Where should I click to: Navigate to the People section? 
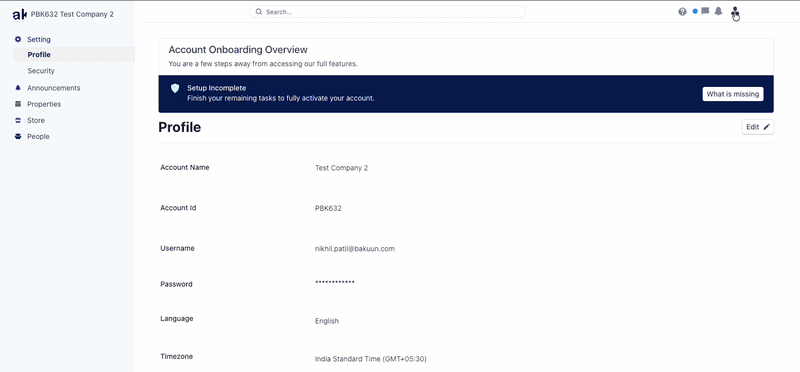pyautogui.click(x=38, y=137)
